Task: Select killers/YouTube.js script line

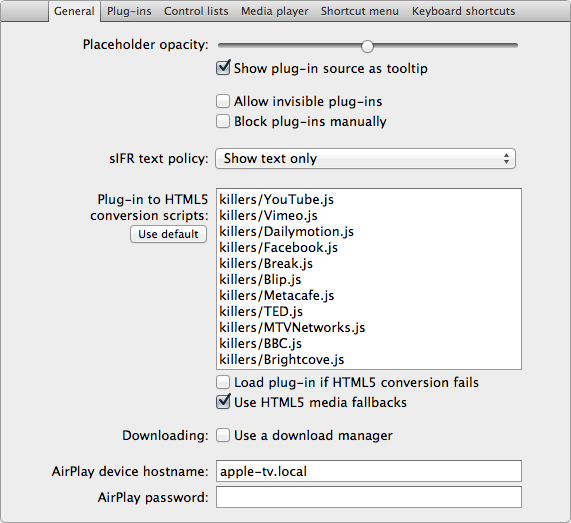Action: [276, 200]
